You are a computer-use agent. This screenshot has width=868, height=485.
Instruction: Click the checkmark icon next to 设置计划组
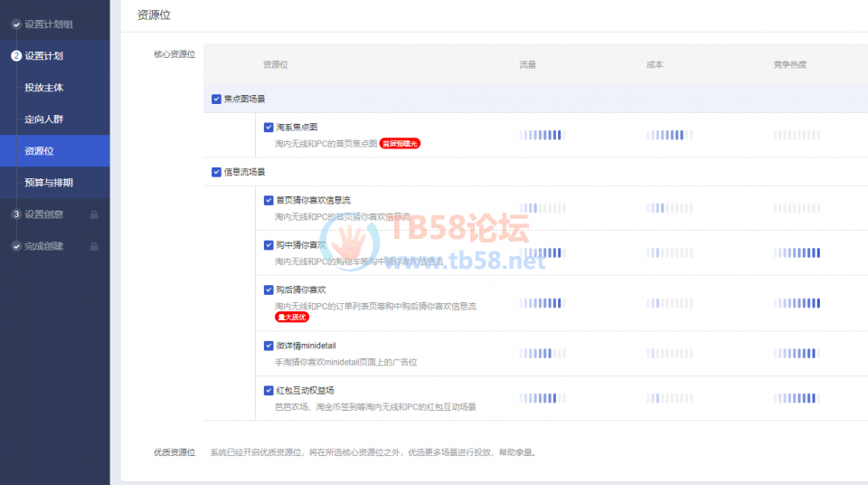click(x=16, y=24)
